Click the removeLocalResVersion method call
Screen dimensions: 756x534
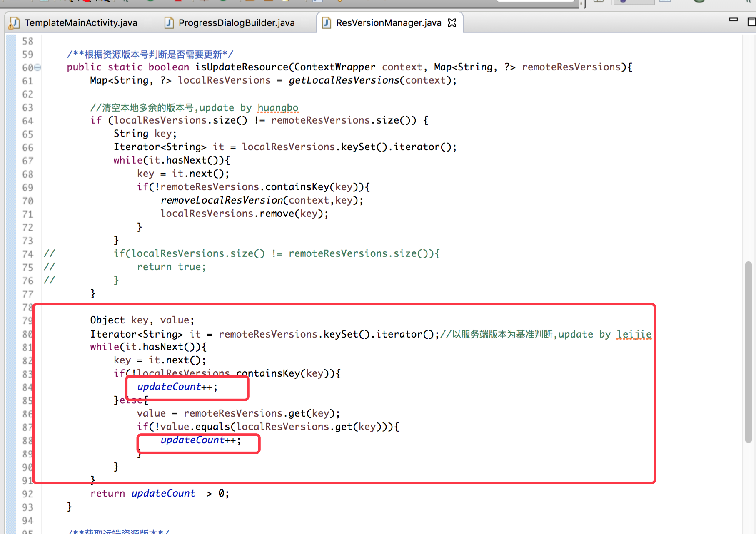[222, 200]
